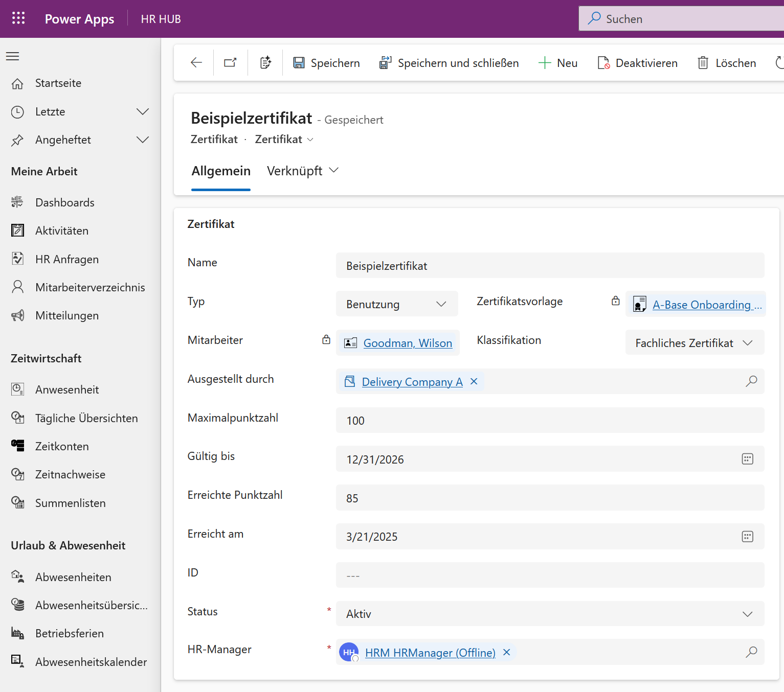Image resolution: width=784 pixels, height=692 pixels.
Task: Click search icon in Ausgestellt durch field
Action: [x=751, y=381]
